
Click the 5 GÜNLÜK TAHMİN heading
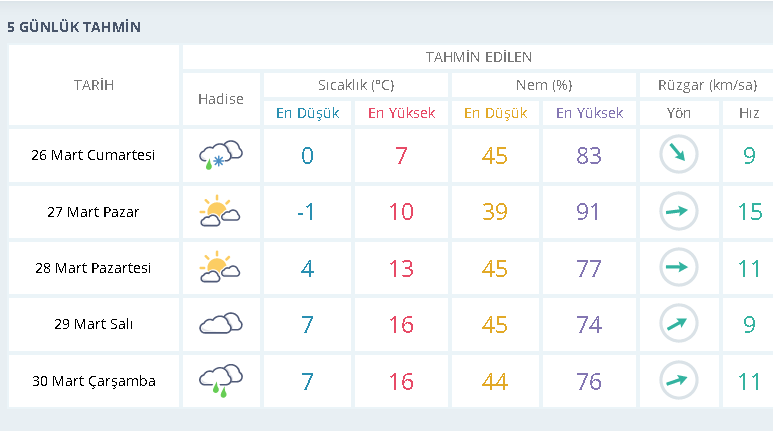(74, 27)
